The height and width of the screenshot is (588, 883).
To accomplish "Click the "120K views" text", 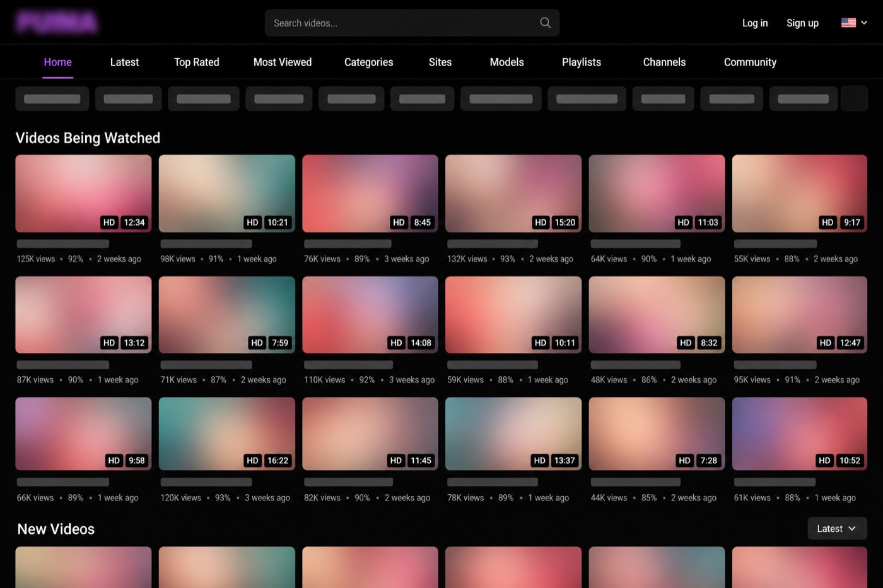I will coord(181,498).
